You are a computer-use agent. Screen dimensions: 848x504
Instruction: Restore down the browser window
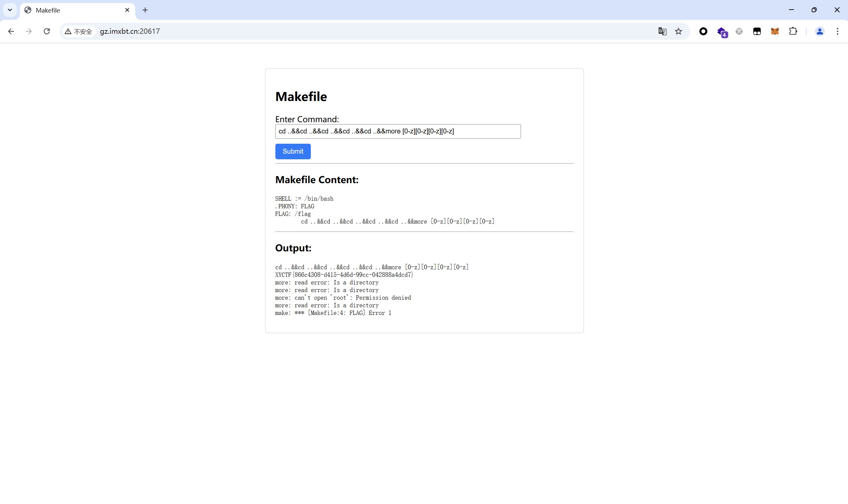tap(814, 10)
